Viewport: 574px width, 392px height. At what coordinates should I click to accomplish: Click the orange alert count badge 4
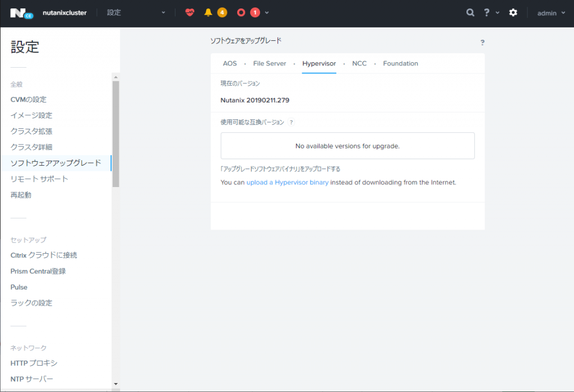pos(222,12)
